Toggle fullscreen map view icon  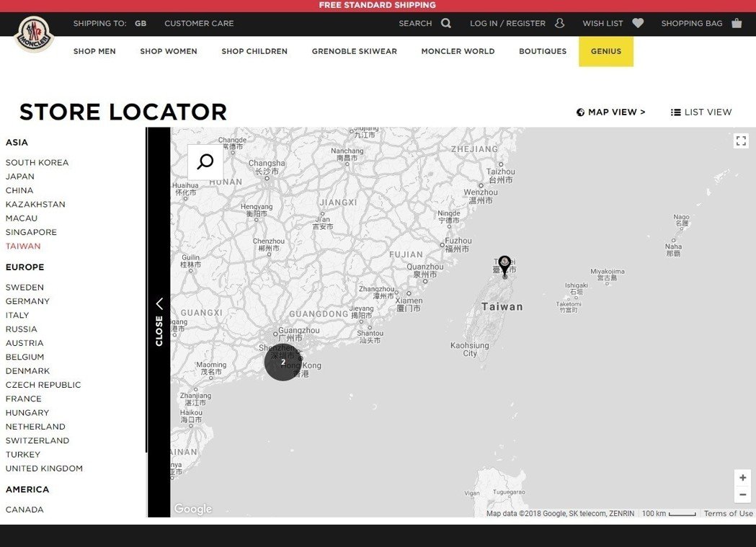[x=741, y=141]
